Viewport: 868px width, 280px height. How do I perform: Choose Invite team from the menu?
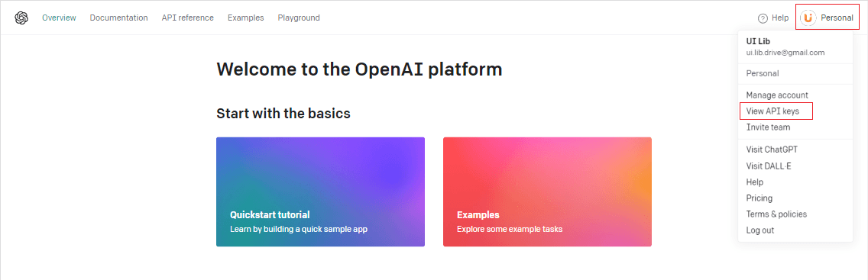coord(768,127)
